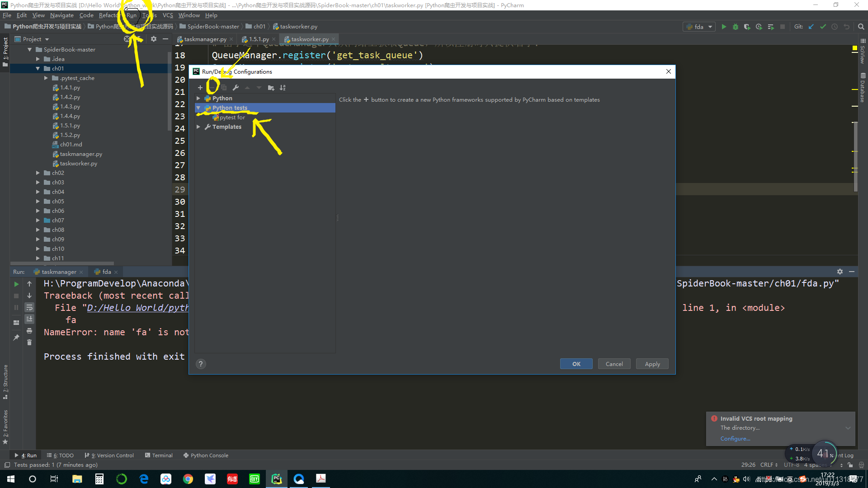Viewport: 868px width, 488px height.
Task: Expand the Python configuration group
Action: [199, 98]
